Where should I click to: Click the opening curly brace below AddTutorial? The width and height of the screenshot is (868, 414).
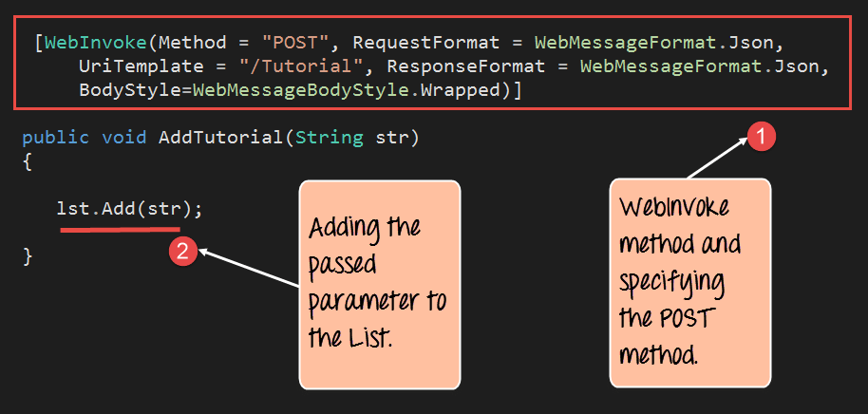click(28, 162)
